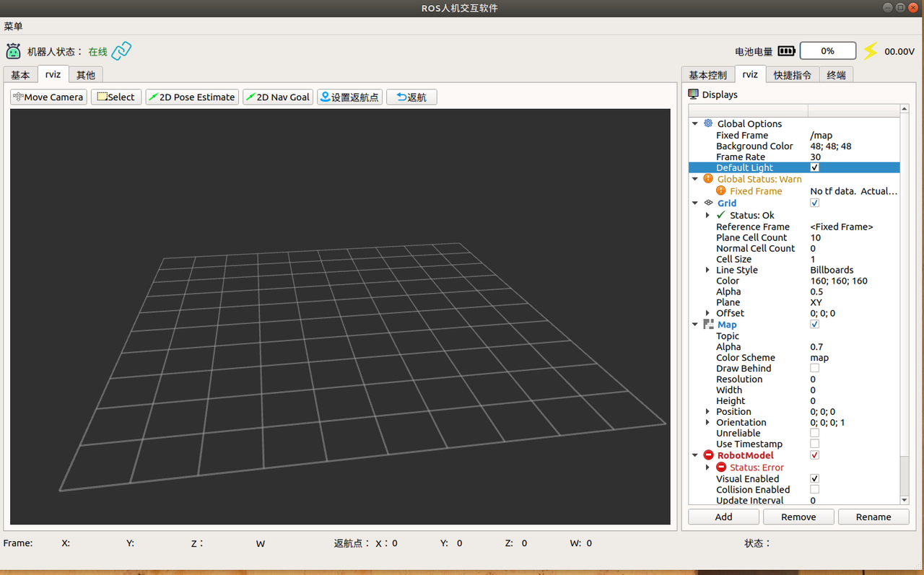The height and width of the screenshot is (575, 924).
Task: Click the Status Error red icon
Action: point(721,468)
